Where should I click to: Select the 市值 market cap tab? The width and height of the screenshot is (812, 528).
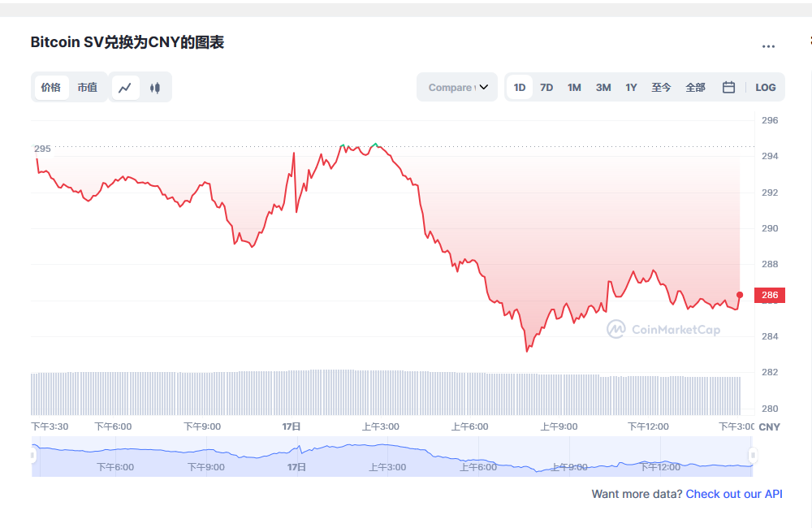(88, 88)
